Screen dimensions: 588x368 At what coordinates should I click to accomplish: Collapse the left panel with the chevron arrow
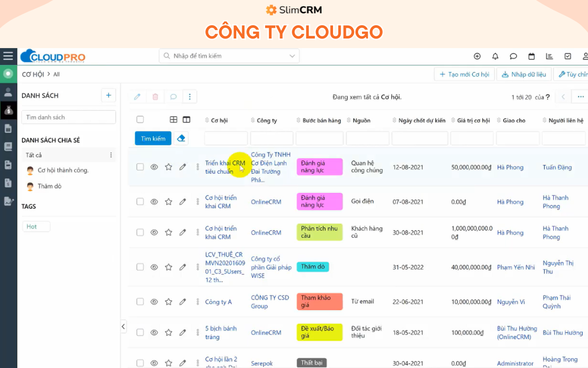click(x=123, y=326)
